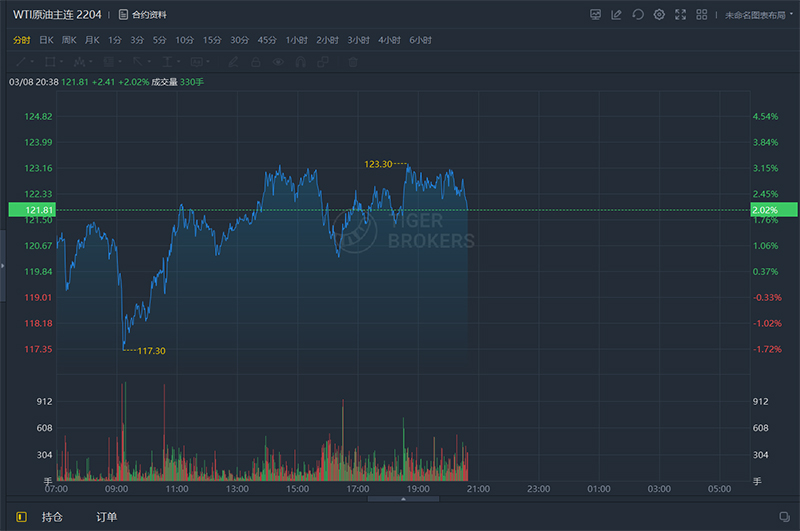Viewport: 800px width, 531px height.
Task: Switch to the 订单 tab
Action: tap(106, 517)
